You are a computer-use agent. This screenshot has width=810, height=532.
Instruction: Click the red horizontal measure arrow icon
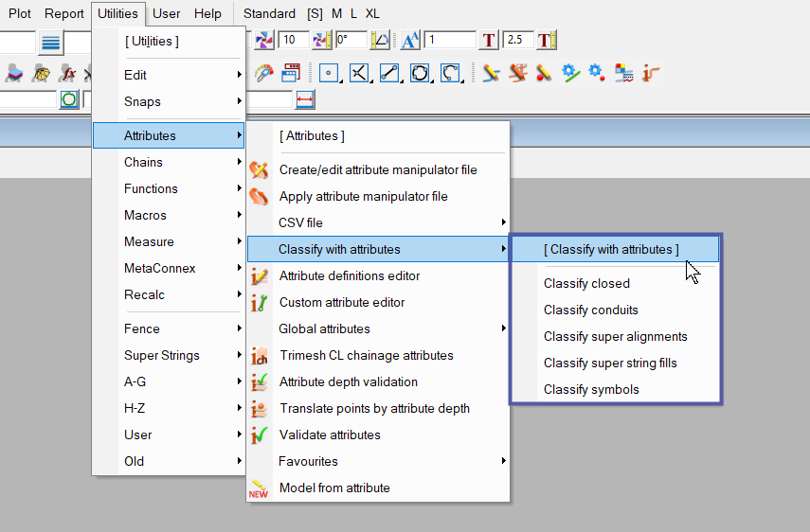(305, 99)
